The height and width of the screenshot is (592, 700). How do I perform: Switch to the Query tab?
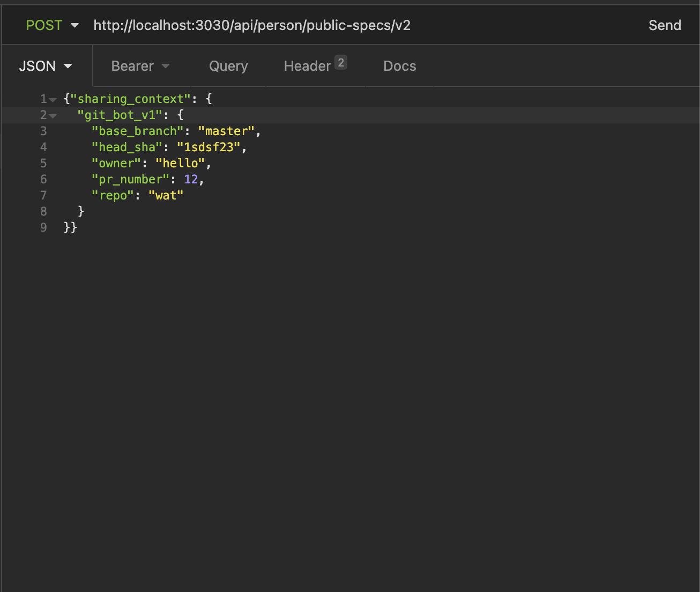(228, 65)
